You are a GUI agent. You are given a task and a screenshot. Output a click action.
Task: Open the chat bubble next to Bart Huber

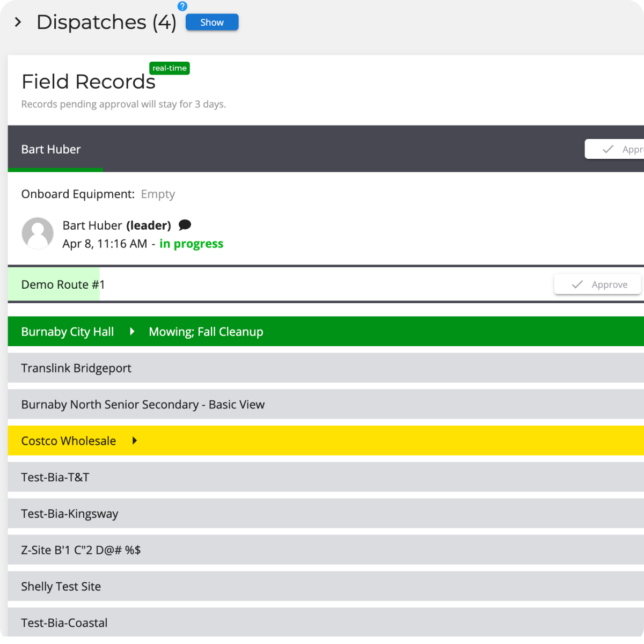point(185,225)
